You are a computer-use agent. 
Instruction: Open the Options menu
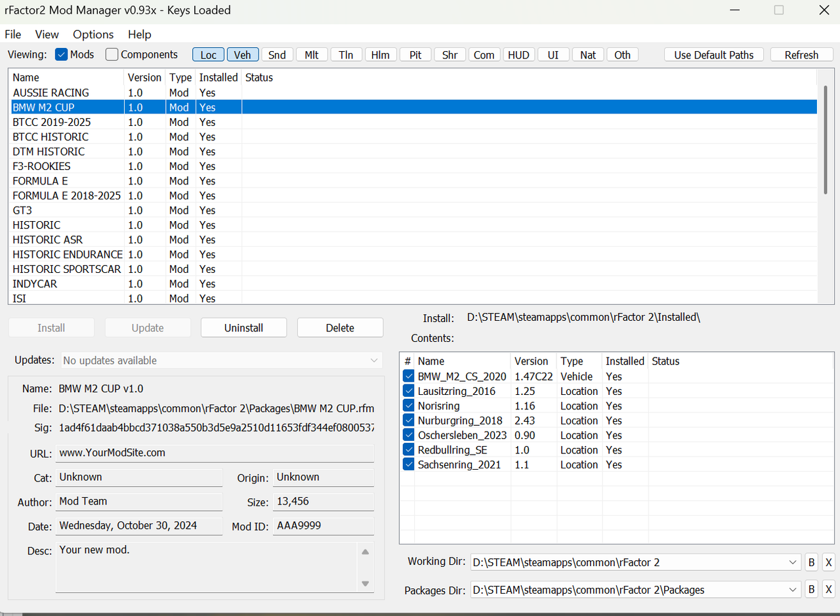pyautogui.click(x=93, y=34)
